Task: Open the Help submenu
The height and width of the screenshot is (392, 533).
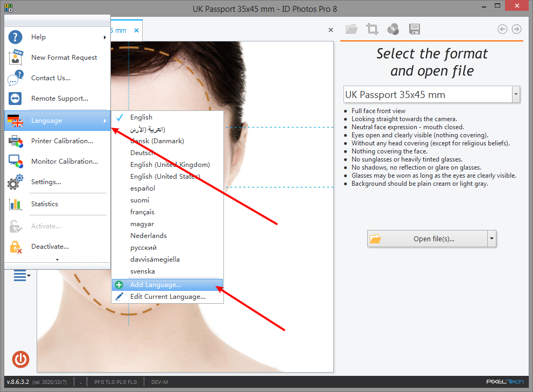Action: tap(58, 37)
